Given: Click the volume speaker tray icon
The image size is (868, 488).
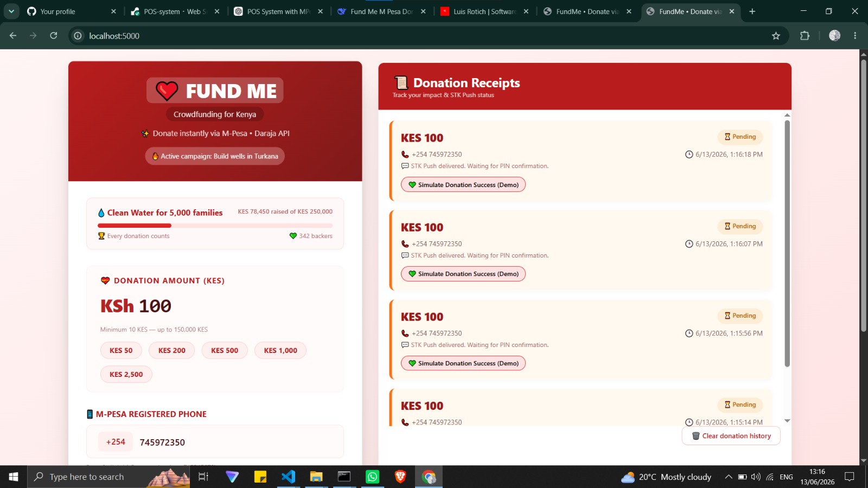Looking at the screenshot, I should [x=756, y=477].
